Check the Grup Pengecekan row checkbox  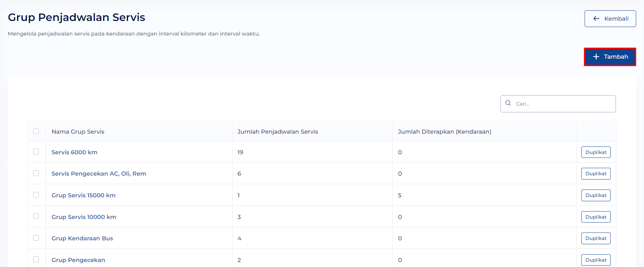click(36, 260)
